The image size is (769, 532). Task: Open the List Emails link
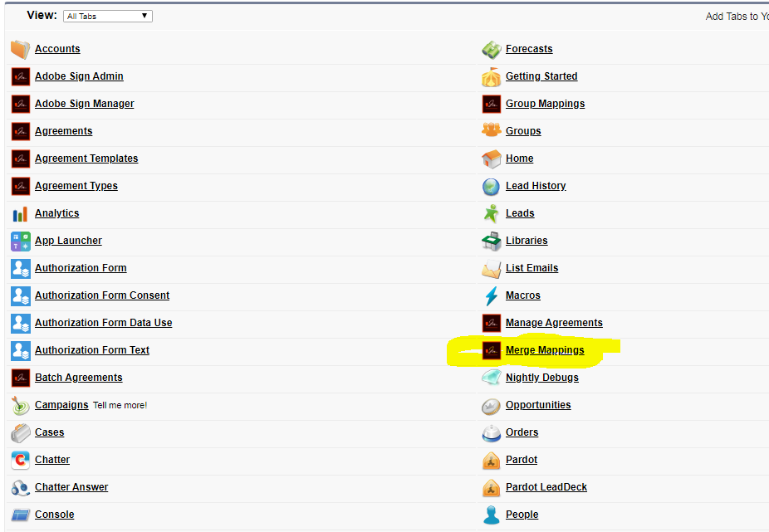[x=532, y=268]
